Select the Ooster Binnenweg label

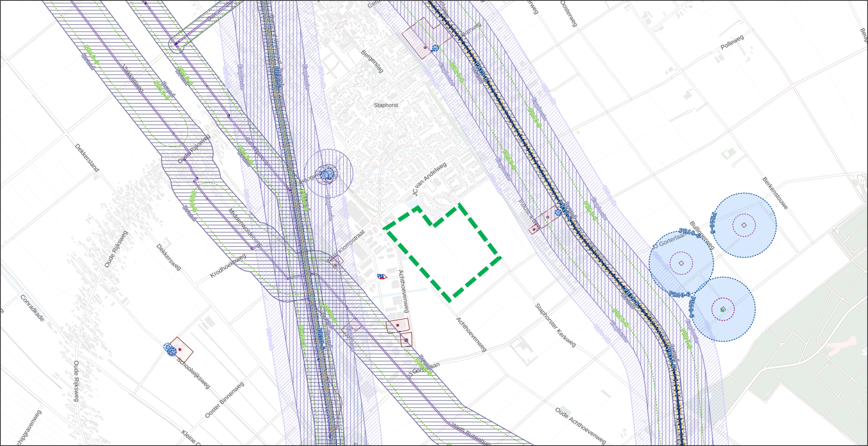[224, 400]
